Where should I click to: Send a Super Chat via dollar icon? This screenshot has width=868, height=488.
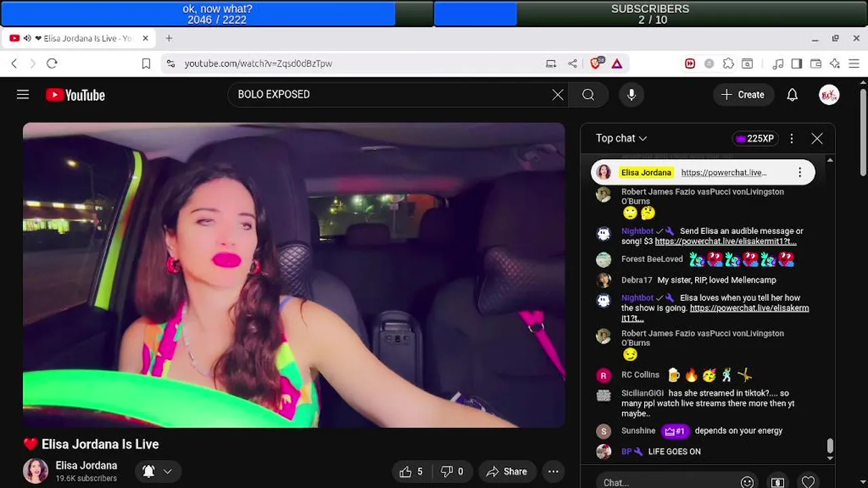pos(778,483)
